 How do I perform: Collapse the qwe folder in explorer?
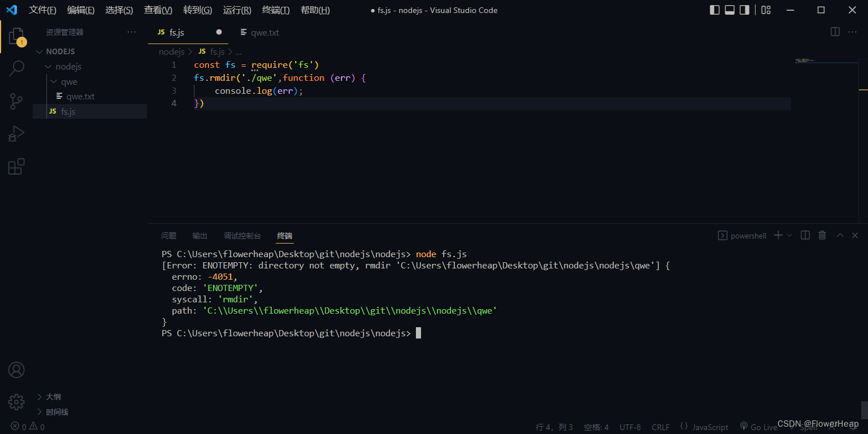(90, 82)
